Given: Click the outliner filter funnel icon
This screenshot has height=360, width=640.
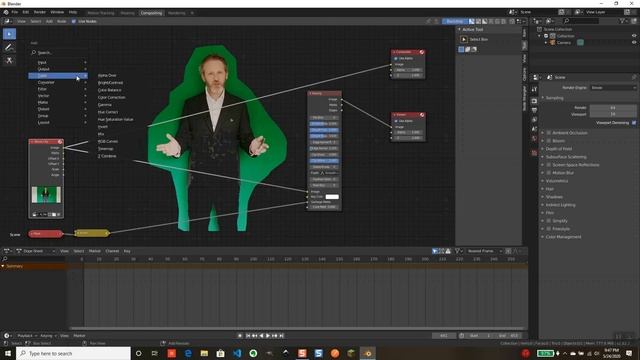Looking at the screenshot, I should pos(623,21).
